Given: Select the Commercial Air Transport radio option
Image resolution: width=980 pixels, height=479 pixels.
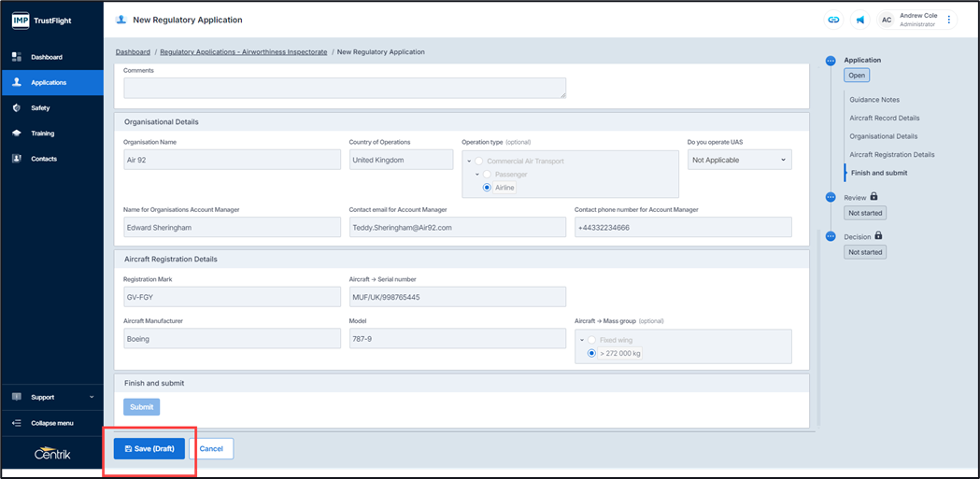Looking at the screenshot, I should [x=479, y=162].
